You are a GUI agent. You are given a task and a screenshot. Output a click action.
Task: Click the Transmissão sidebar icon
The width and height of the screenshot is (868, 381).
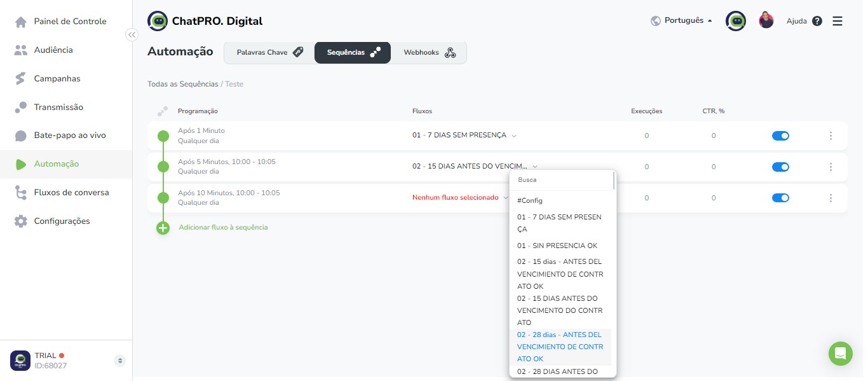click(21, 107)
